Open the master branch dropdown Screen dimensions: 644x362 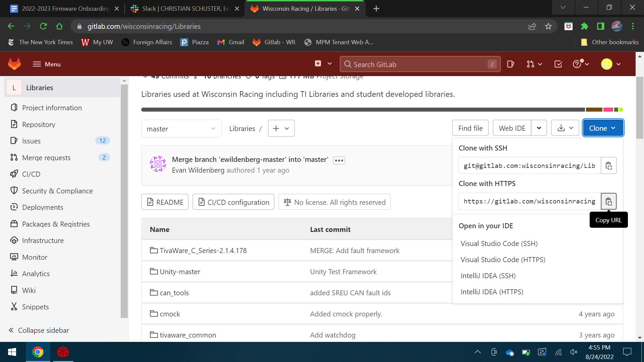[181, 129]
